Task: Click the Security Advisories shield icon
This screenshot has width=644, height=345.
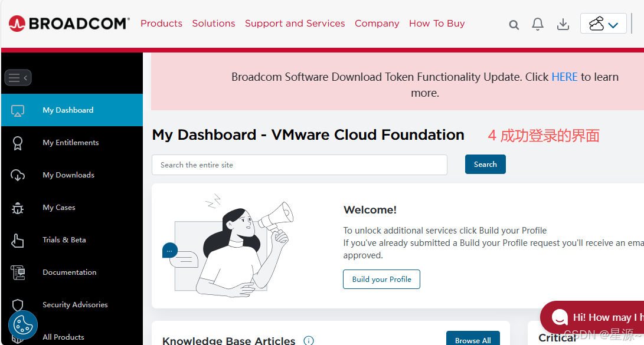Action: 18,305
